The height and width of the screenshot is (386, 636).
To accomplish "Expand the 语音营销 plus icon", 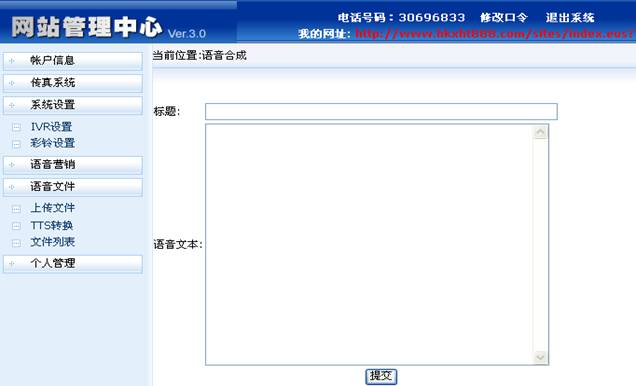I will pyautogui.click(x=11, y=165).
